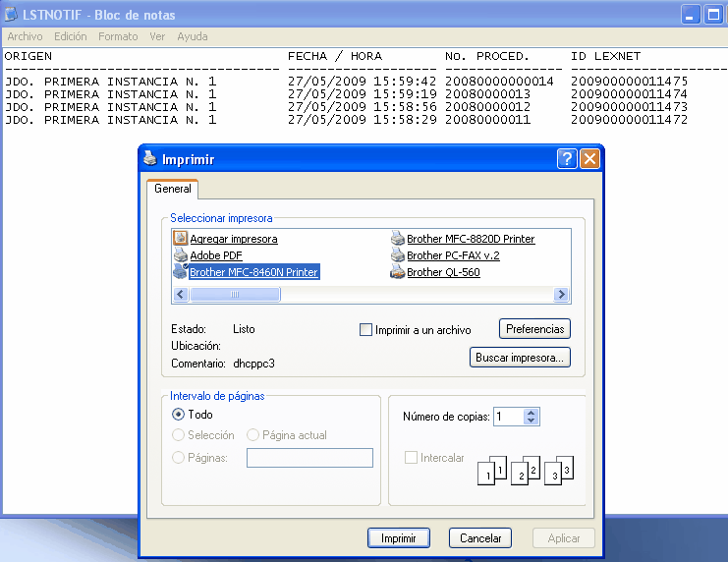The height and width of the screenshot is (562, 728).
Task: Increase number of copies with up arrow
Action: point(532,413)
